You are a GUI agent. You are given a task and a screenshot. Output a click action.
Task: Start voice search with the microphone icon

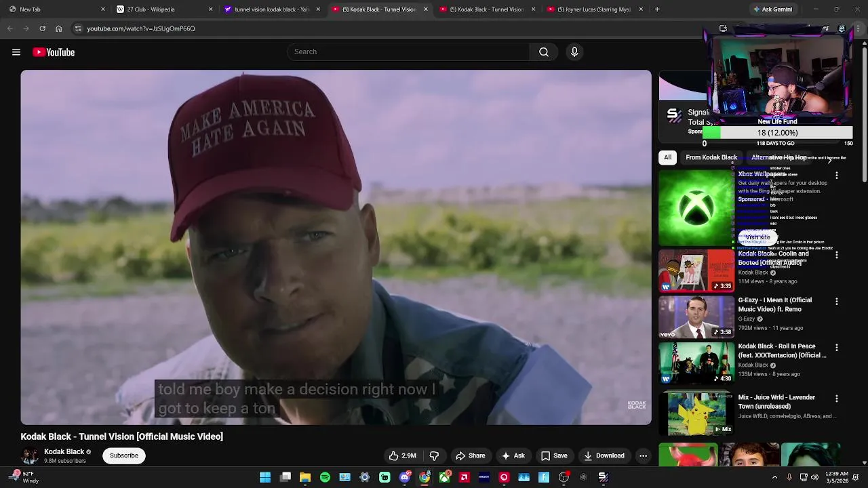[574, 52]
